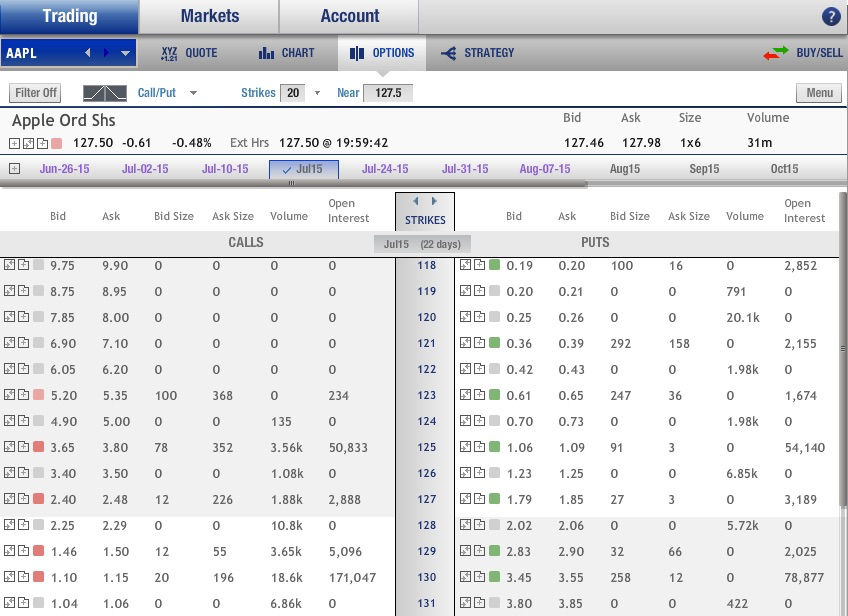Screen dimensions: 848x616
Task: Click the Strikes 20 field
Action: pyautogui.click(x=293, y=93)
